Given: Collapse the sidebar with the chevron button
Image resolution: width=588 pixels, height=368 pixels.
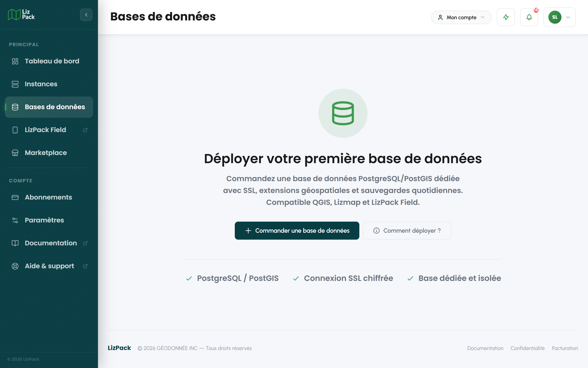Looking at the screenshot, I should [86, 15].
